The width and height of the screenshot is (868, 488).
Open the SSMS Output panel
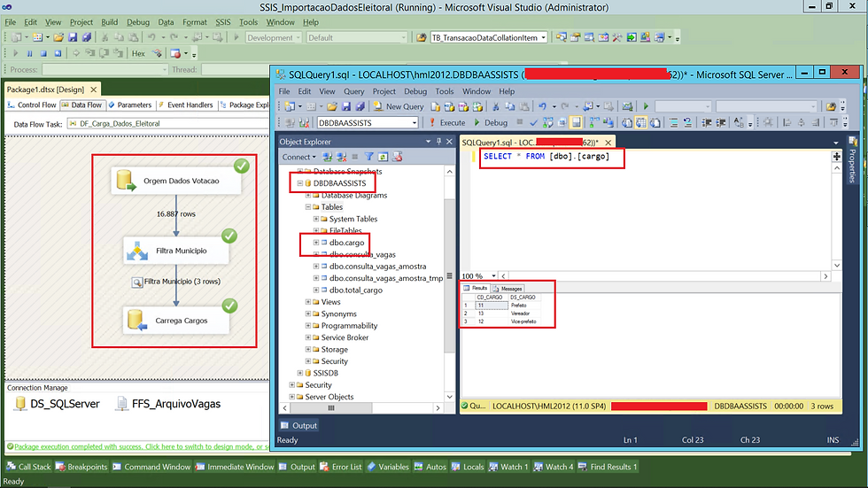tap(299, 425)
